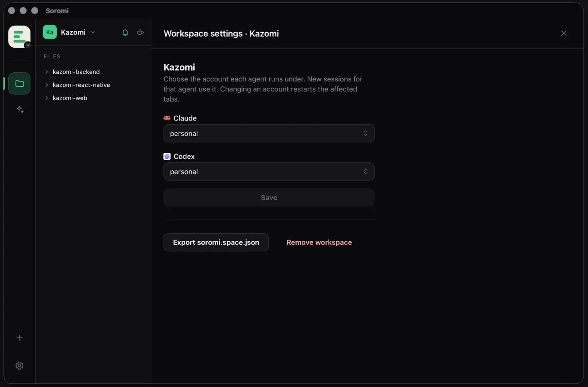The width and height of the screenshot is (588, 387).
Task: Click the Ka workspace avatar
Action: (50, 32)
